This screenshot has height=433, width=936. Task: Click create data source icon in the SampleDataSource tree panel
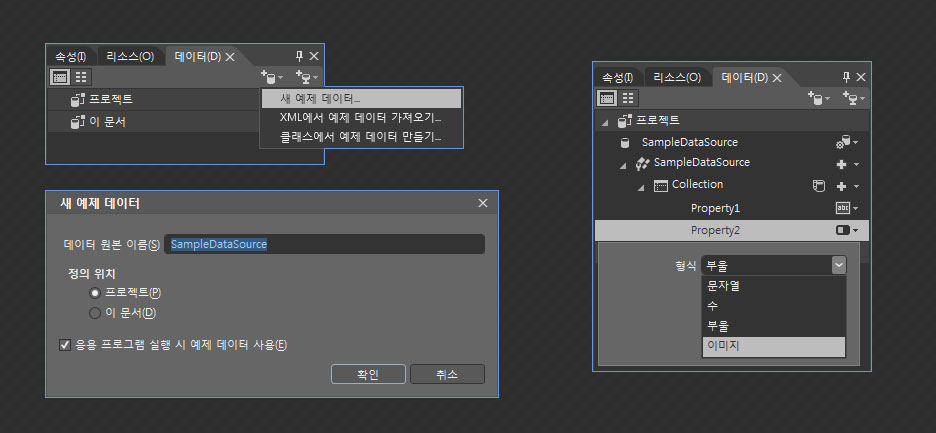point(851,97)
